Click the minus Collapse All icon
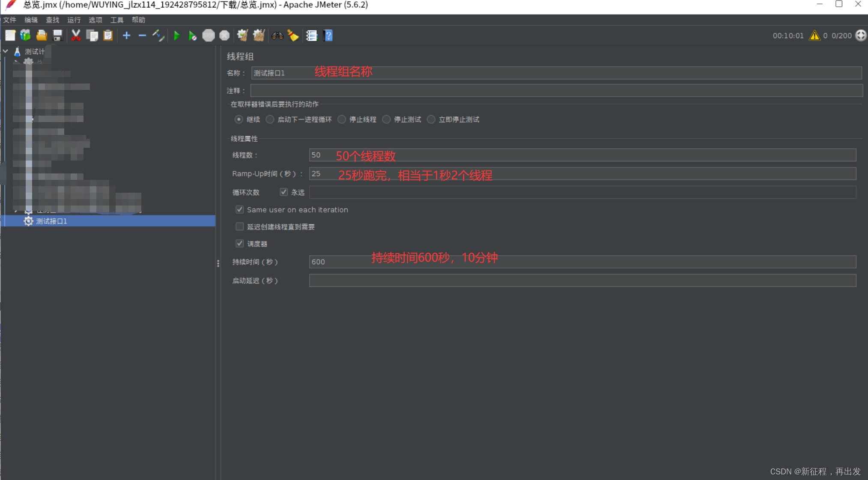This screenshot has width=868, height=480. click(x=142, y=36)
